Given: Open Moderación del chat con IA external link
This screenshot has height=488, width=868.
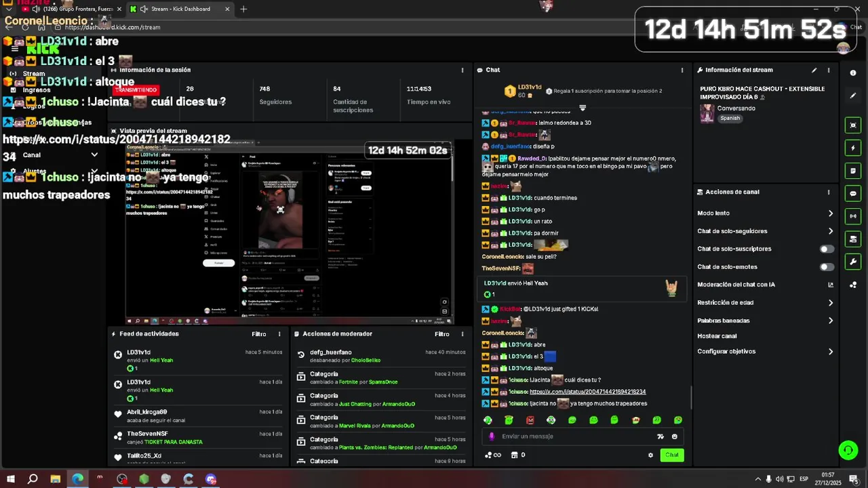Looking at the screenshot, I should [831, 285].
